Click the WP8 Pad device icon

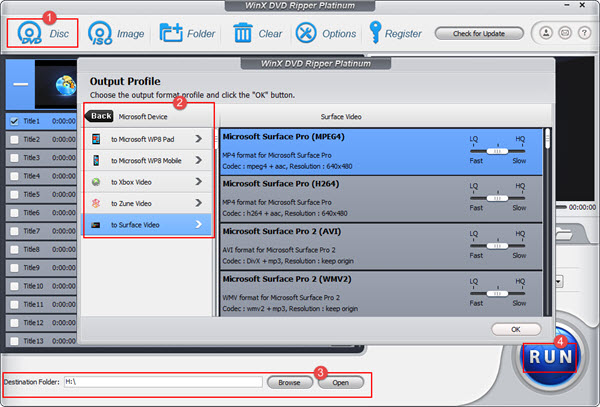pyautogui.click(x=96, y=139)
